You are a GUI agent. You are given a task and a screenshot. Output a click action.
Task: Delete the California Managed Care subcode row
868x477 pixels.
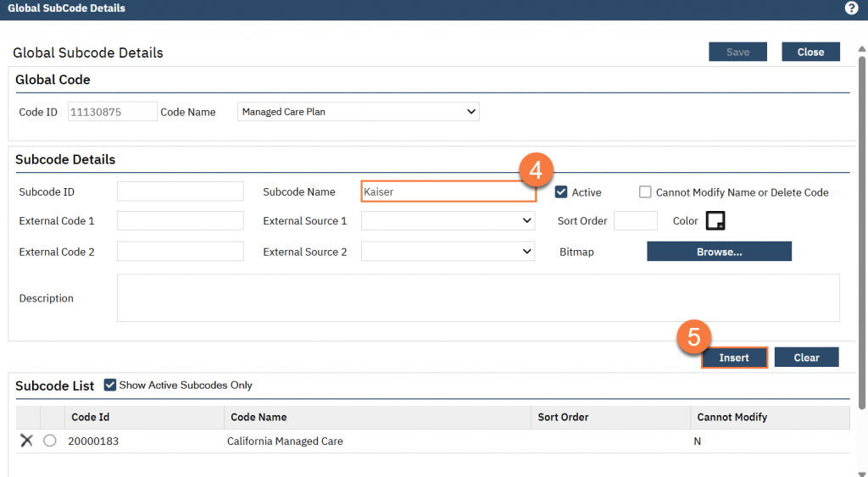pyautogui.click(x=26, y=441)
